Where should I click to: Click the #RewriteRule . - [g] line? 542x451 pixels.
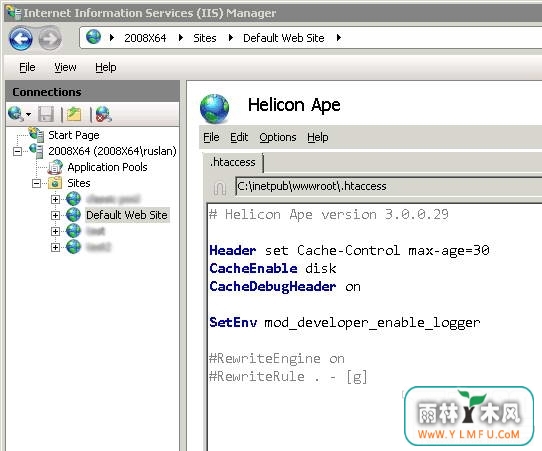tap(288, 376)
